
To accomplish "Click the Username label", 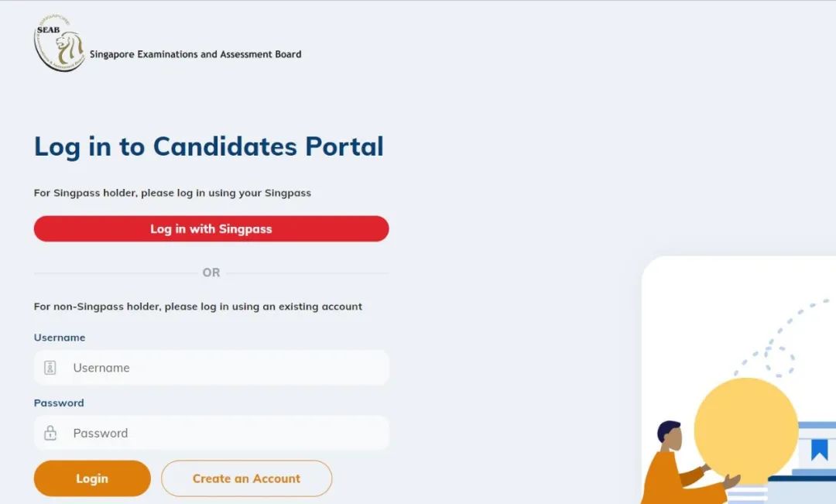I will click(x=59, y=338).
